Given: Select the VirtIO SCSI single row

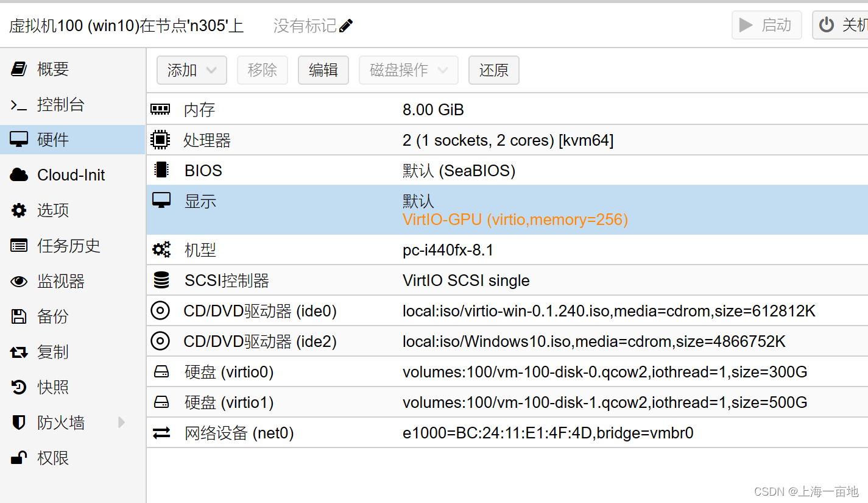Looking at the screenshot, I should [x=507, y=280].
